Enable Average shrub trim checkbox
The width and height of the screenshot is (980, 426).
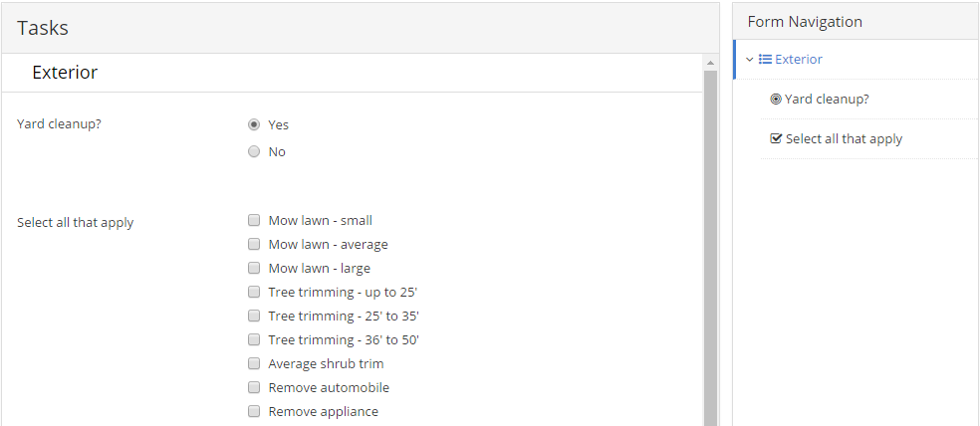pos(254,363)
